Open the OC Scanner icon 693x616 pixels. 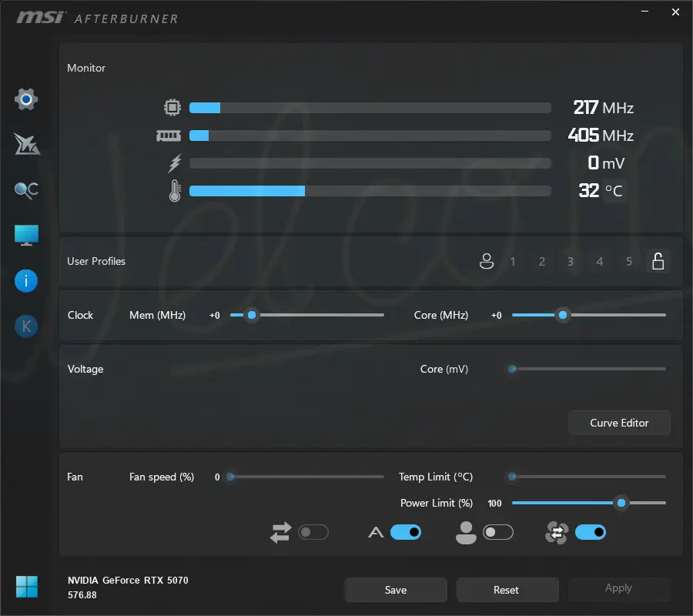[26, 190]
